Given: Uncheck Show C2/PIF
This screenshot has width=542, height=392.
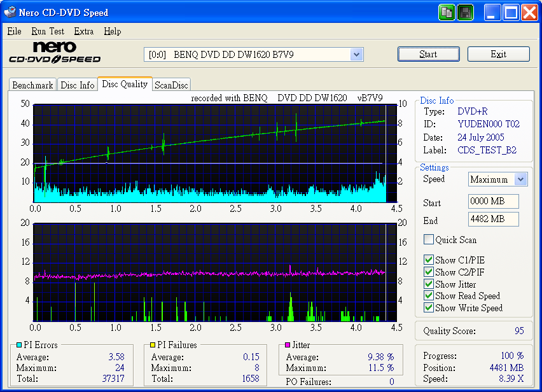Looking at the screenshot, I should coord(429,272).
